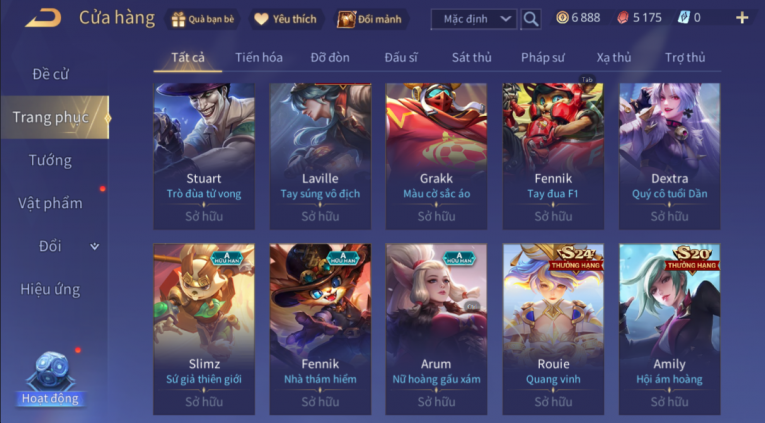Click the plus icon to add currency

pos(742,18)
